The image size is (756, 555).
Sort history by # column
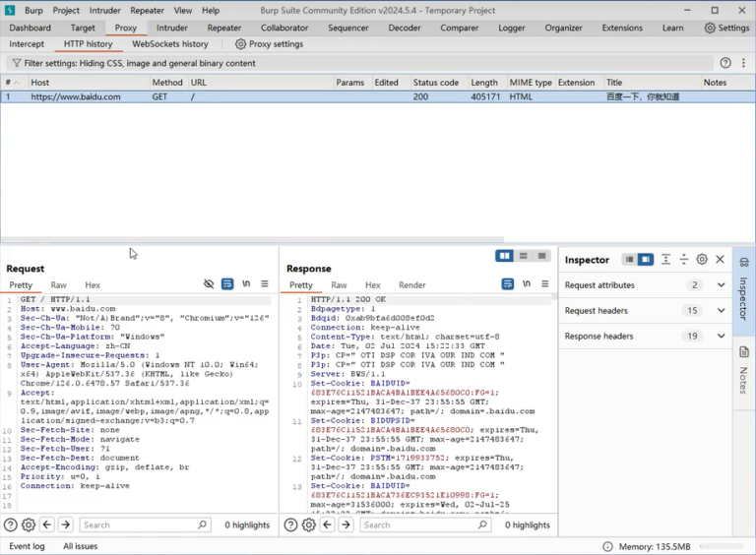tap(14, 83)
